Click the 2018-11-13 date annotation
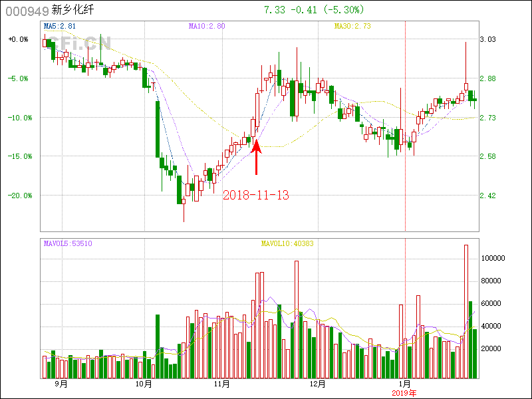532x399 pixels. (x=255, y=195)
